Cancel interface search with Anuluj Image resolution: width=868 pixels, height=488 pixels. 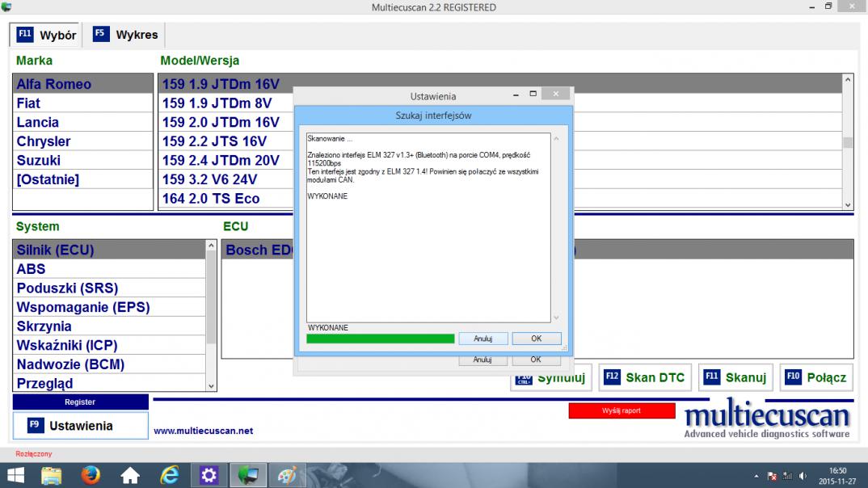click(482, 339)
